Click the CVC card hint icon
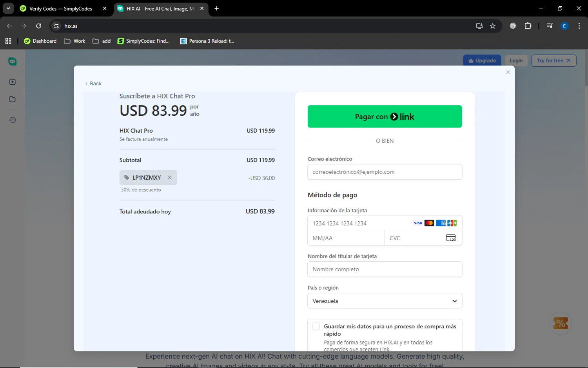 pyautogui.click(x=451, y=238)
